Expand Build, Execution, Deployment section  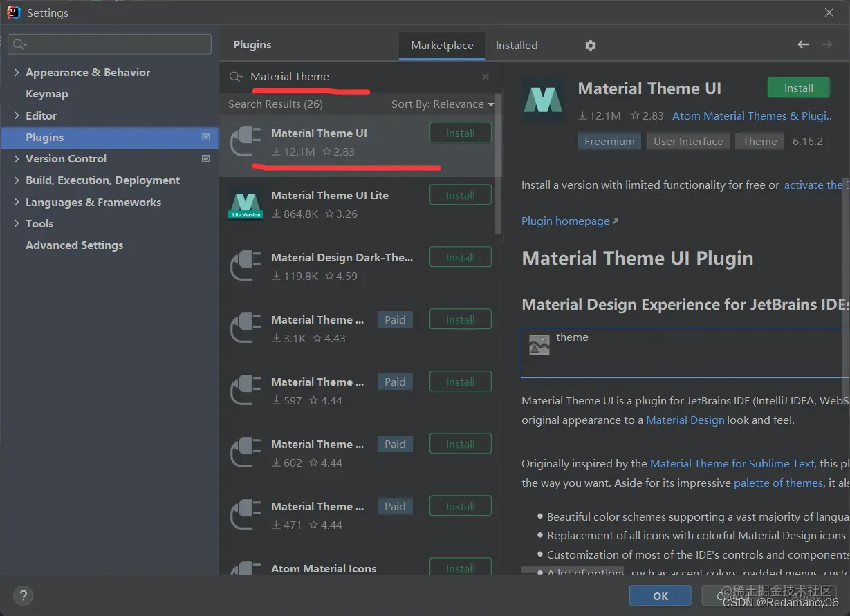(17, 180)
